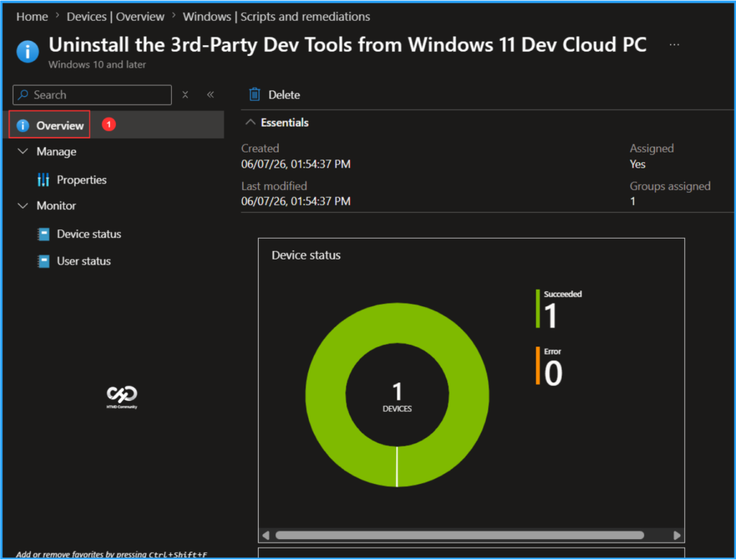This screenshot has width=736, height=560.
Task: Open the Properties menu item
Action: pos(82,180)
